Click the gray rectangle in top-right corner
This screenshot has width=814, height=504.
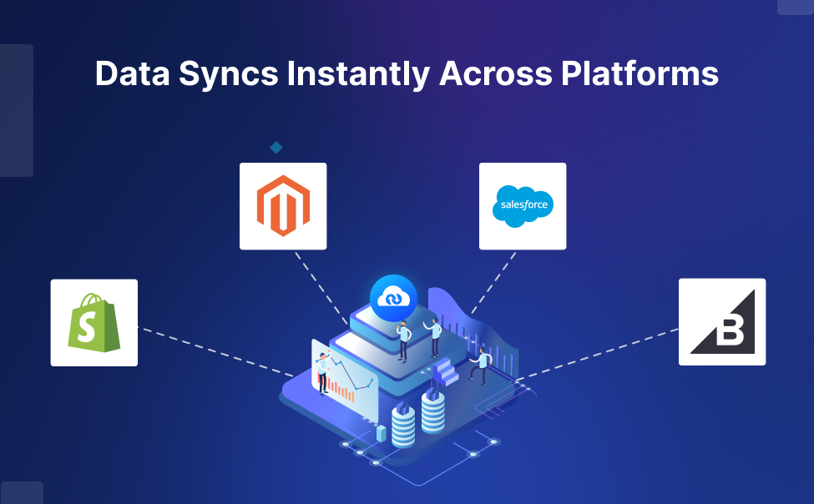tap(795, 7)
